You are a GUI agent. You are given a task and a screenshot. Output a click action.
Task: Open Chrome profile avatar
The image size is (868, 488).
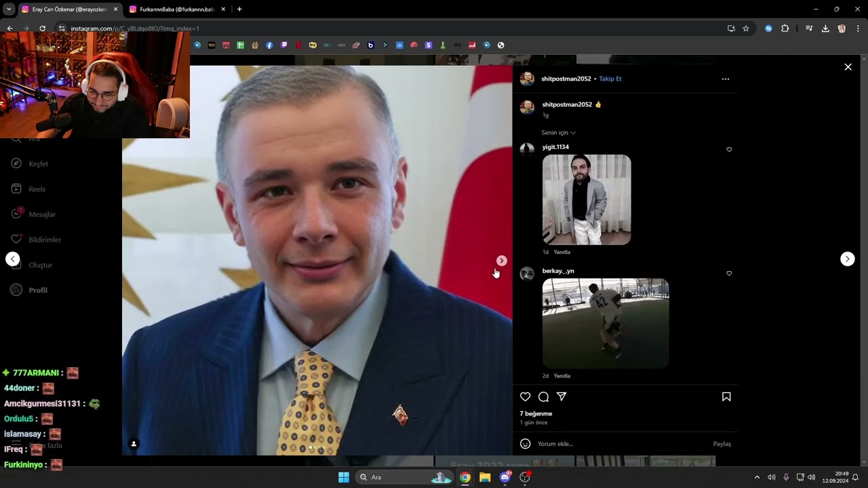(x=842, y=28)
